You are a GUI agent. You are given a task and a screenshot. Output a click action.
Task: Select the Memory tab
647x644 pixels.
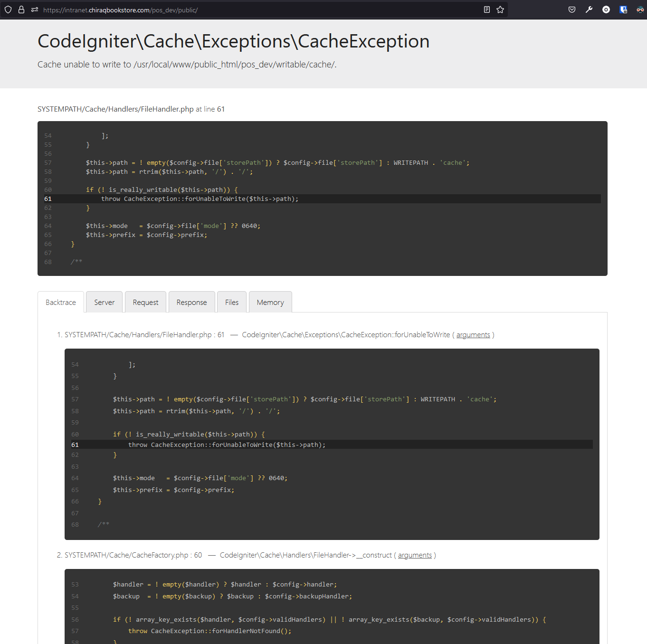270,302
